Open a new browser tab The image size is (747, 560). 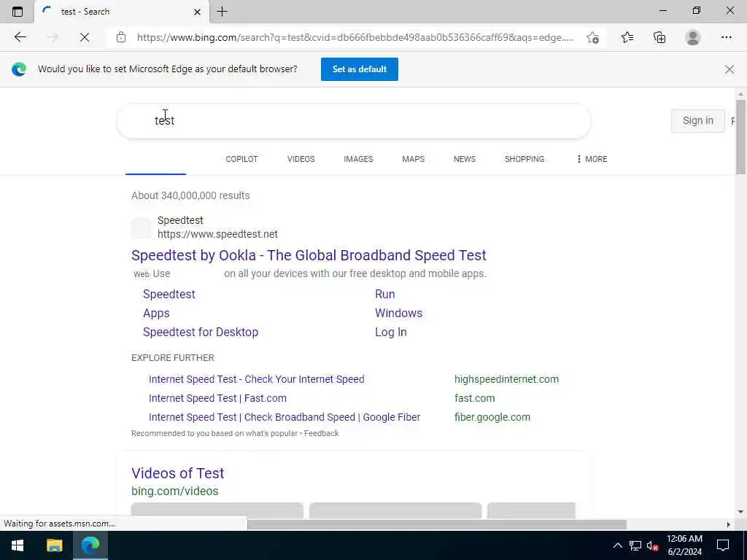pyautogui.click(x=222, y=12)
